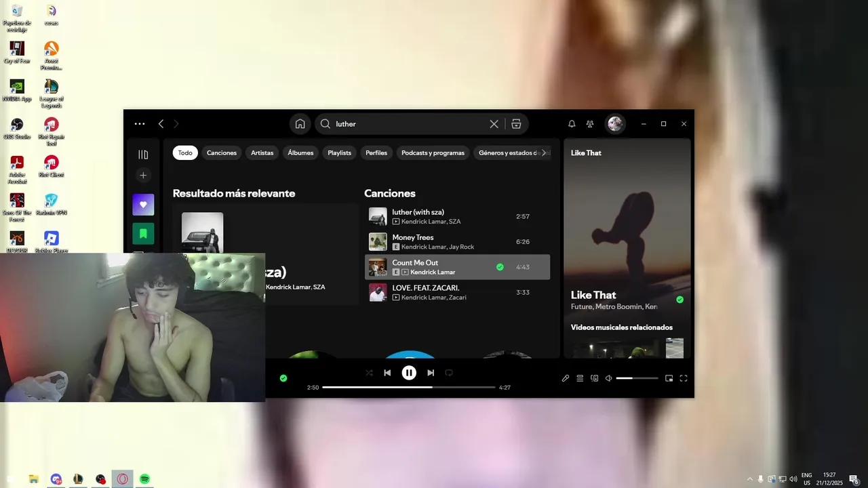Image resolution: width=868 pixels, height=488 pixels.
Task: Filter results by Playlists
Action: pos(340,153)
